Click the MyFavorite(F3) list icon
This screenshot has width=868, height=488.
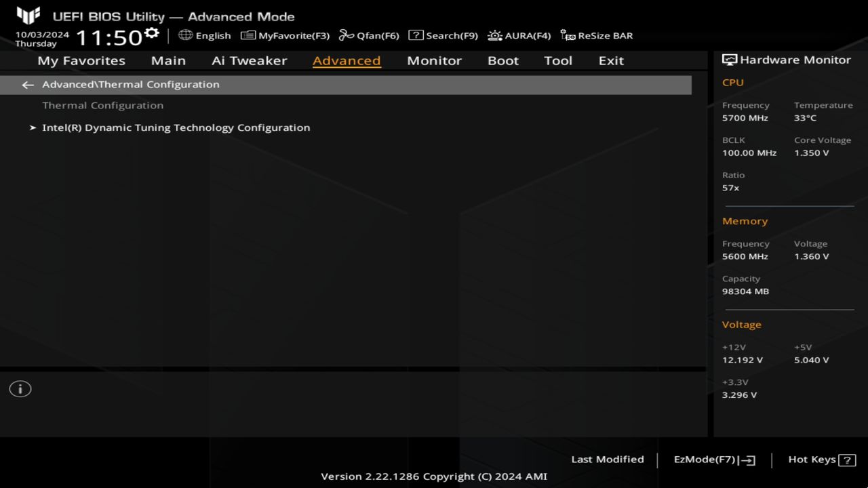coord(248,35)
